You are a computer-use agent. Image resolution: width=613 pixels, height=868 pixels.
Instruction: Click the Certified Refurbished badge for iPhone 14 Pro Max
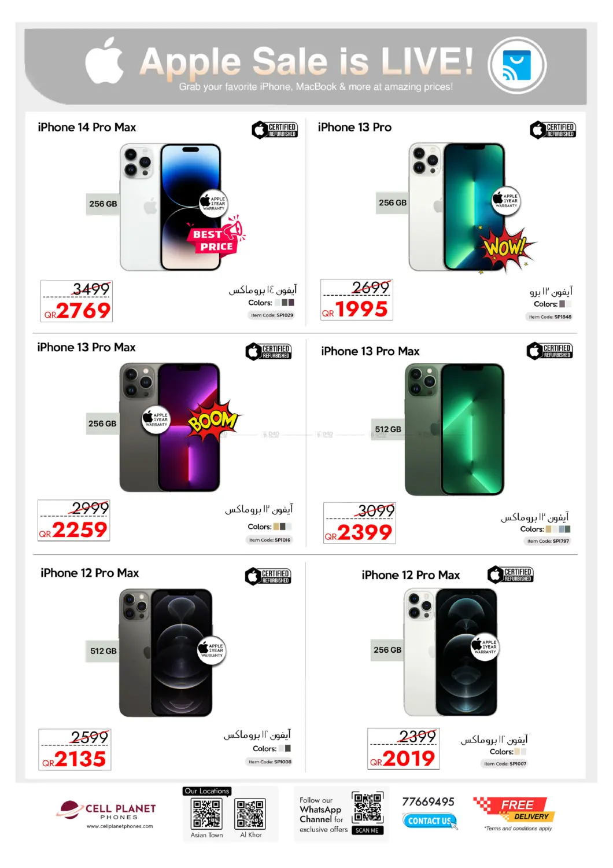coord(275,130)
